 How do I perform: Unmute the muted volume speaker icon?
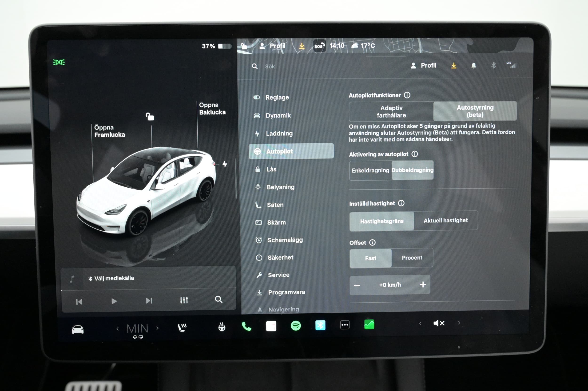[439, 323]
